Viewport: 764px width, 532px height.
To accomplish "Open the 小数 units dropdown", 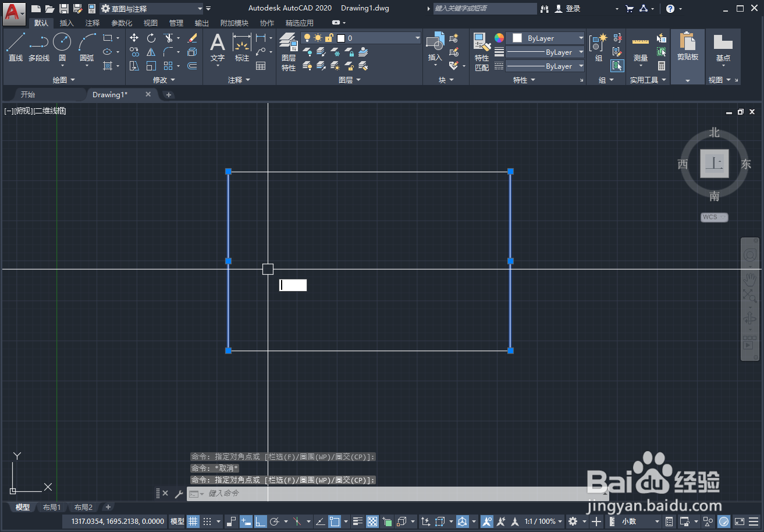I will pos(640,522).
